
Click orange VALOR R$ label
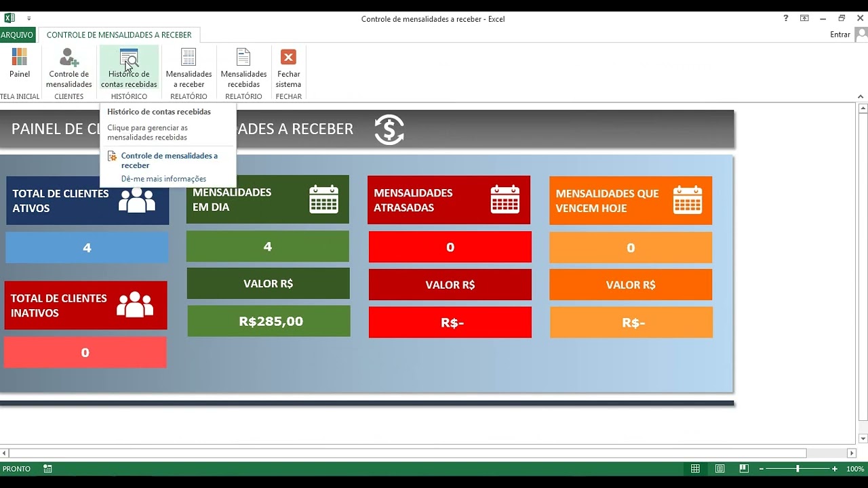(x=631, y=285)
